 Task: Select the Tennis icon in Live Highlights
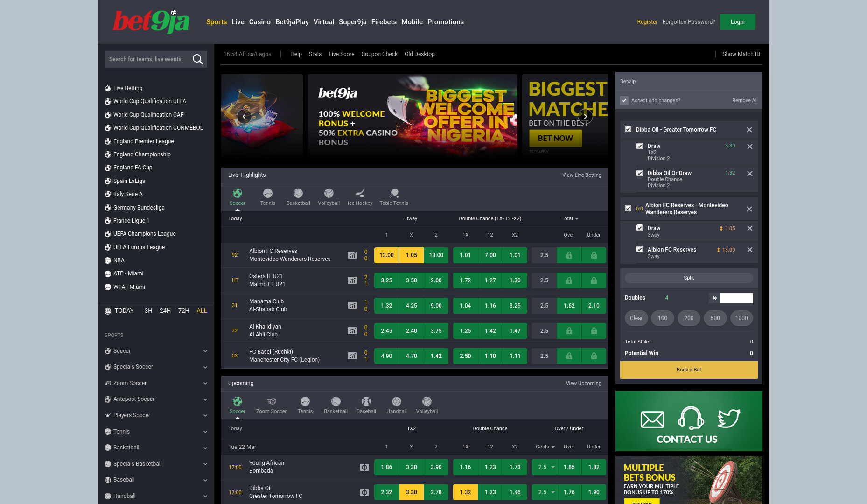(268, 193)
